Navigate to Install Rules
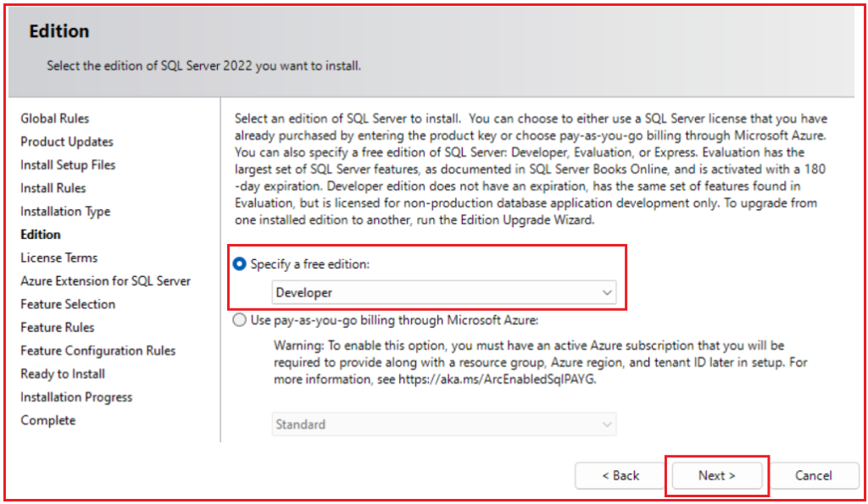This screenshot has height=504, width=868. click(54, 188)
